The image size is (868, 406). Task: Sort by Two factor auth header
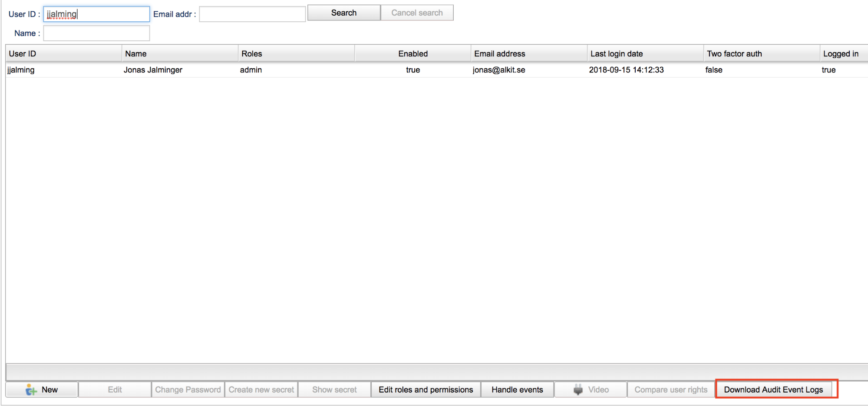[x=762, y=53]
